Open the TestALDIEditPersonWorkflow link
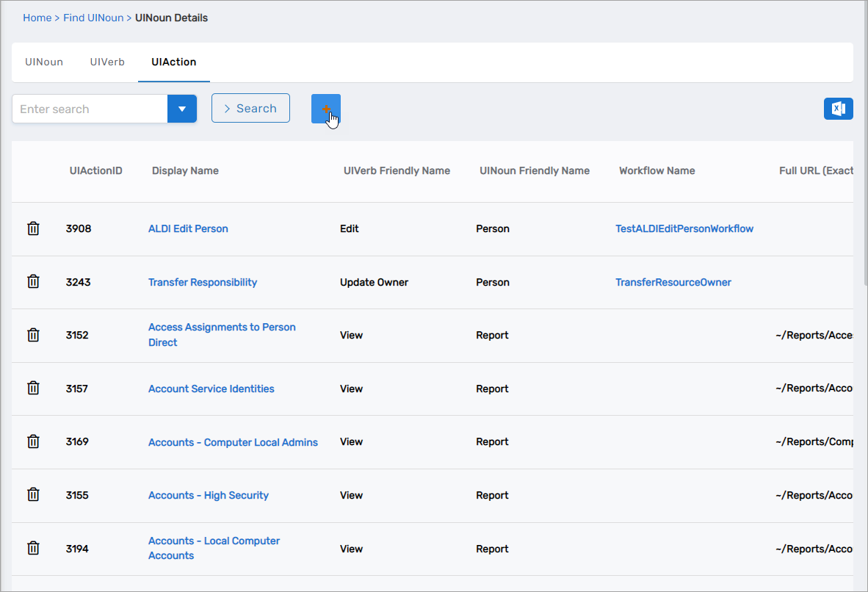868x592 pixels. tap(684, 228)
